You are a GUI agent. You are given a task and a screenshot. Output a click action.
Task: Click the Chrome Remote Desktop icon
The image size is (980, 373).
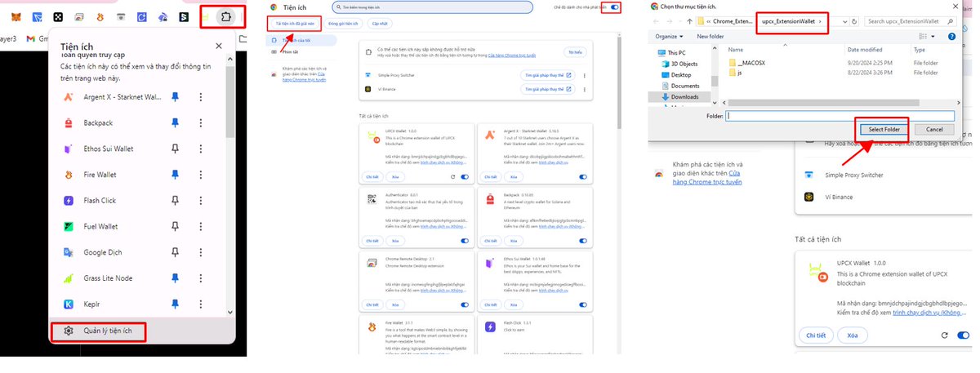click(372, 264)
